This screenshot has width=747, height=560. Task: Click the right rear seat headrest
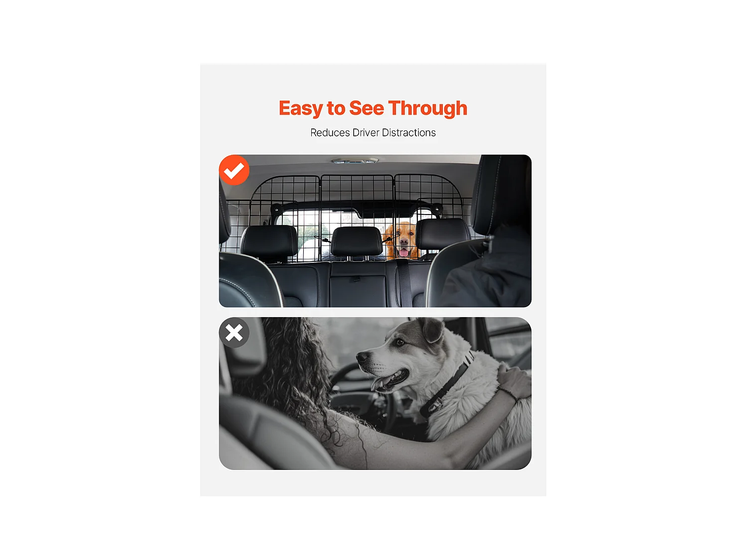pyautogui.click(x=442, y=236)
